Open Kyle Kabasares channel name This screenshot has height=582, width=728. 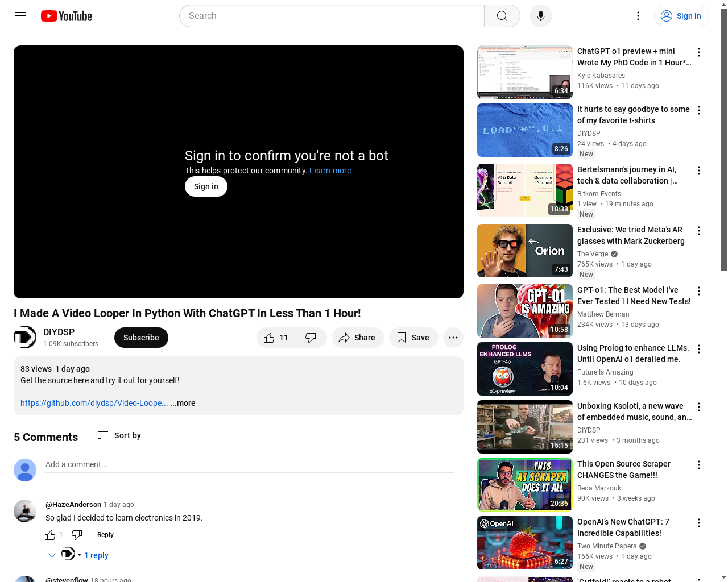pyautogui.click(x=601, y=76)
